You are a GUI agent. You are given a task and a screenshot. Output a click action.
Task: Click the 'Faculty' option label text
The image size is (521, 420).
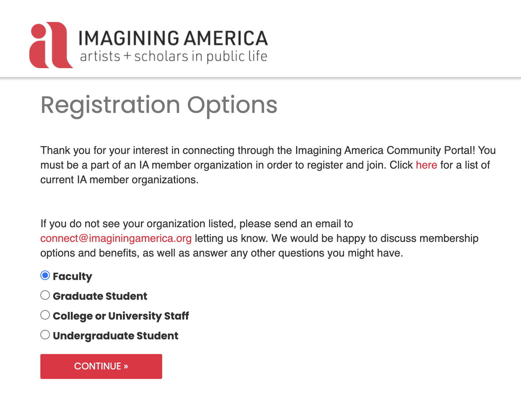pos(72,276)
